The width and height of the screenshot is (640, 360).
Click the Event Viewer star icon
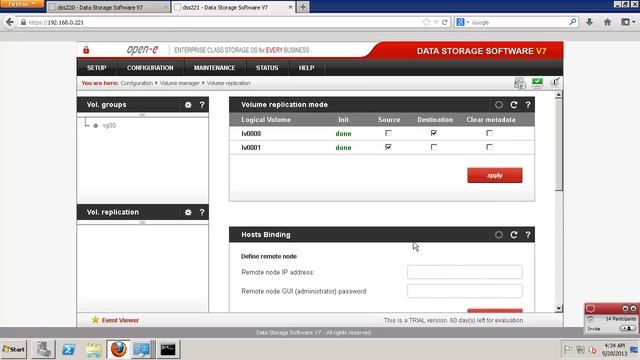95,320
